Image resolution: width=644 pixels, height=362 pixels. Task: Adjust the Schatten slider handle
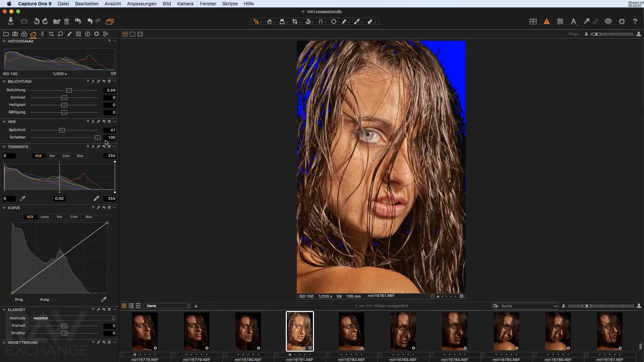(98, 137)
